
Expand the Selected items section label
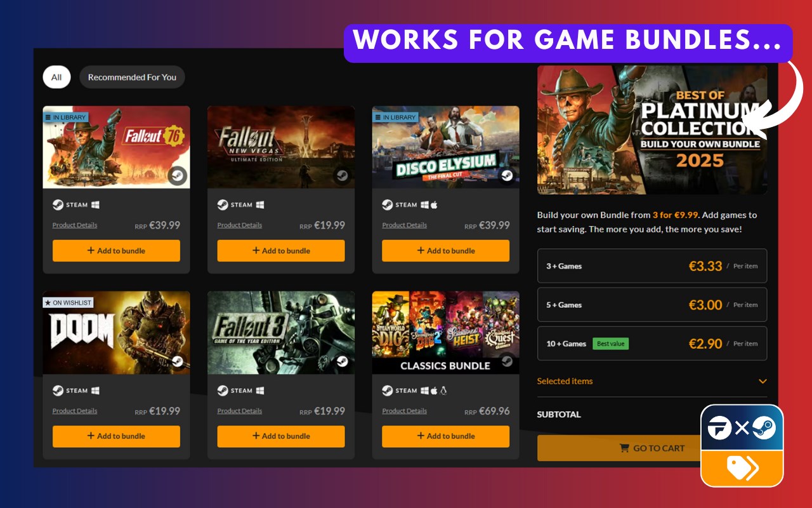tap(565, 381)
